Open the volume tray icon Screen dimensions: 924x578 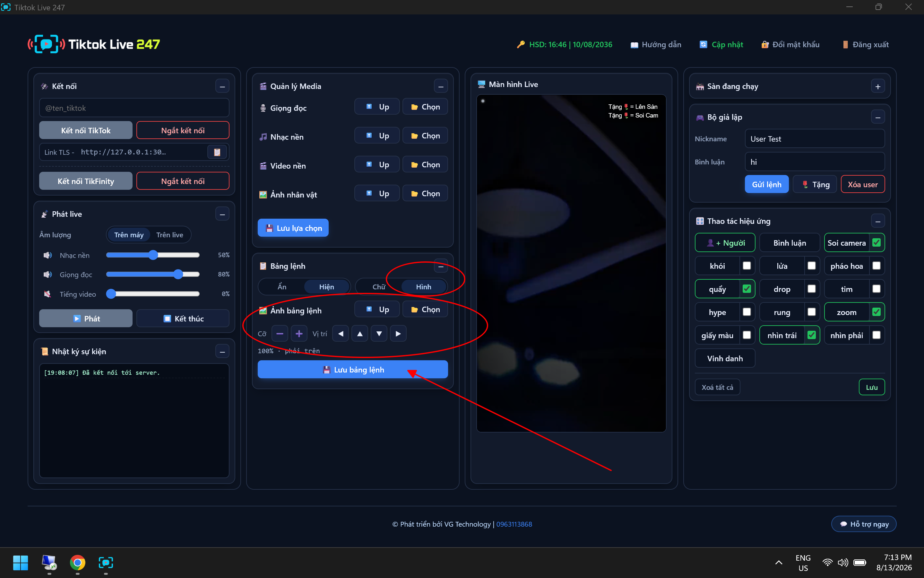[x=842, y=562]
